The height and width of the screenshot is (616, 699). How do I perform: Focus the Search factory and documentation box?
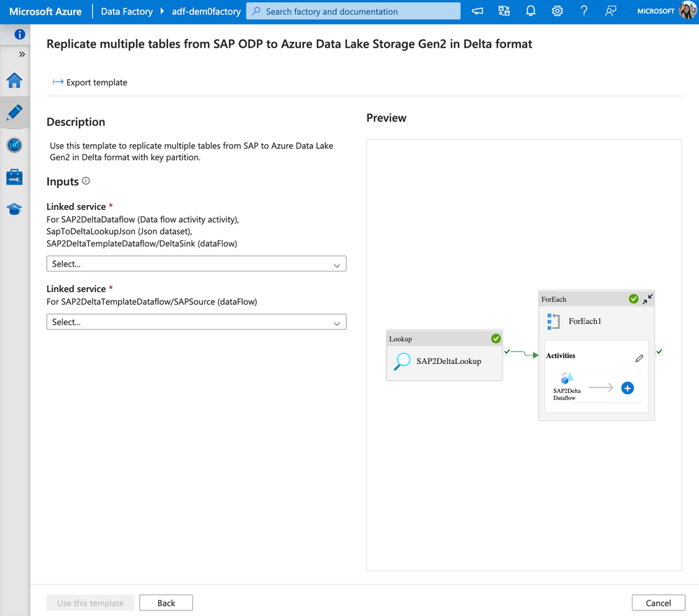coord(353,11)
